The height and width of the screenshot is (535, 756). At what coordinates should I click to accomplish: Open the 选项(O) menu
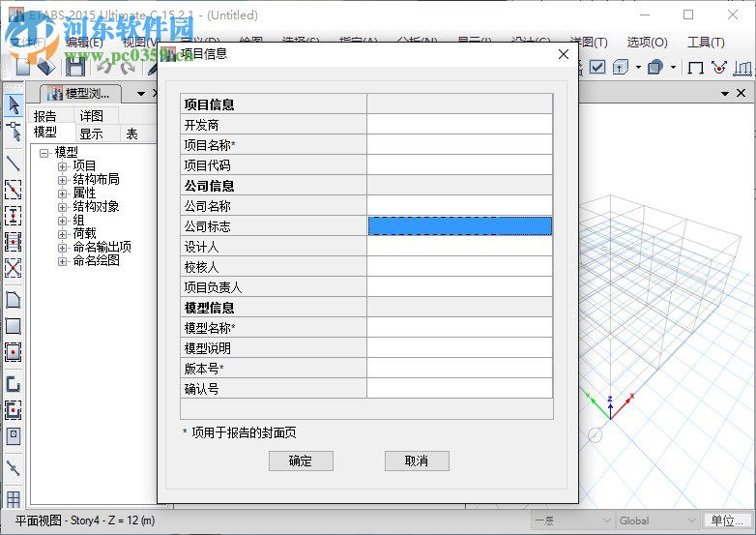point(647,43)
